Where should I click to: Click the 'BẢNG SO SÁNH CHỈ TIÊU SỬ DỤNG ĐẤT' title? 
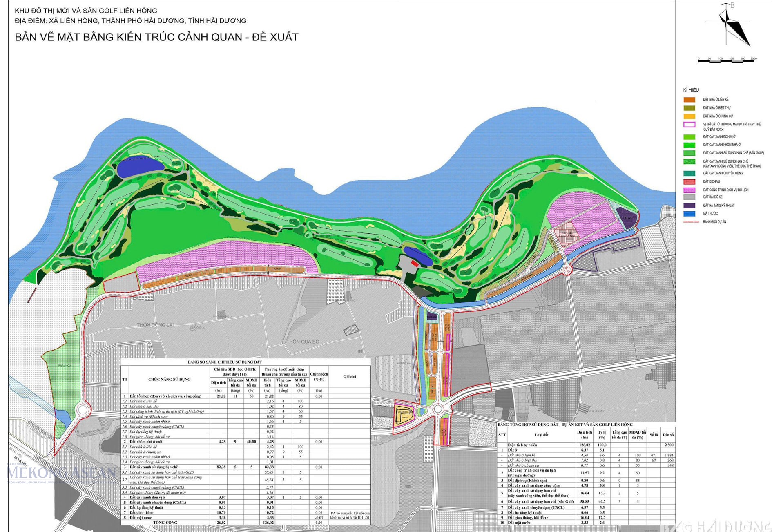coord(225,362)
